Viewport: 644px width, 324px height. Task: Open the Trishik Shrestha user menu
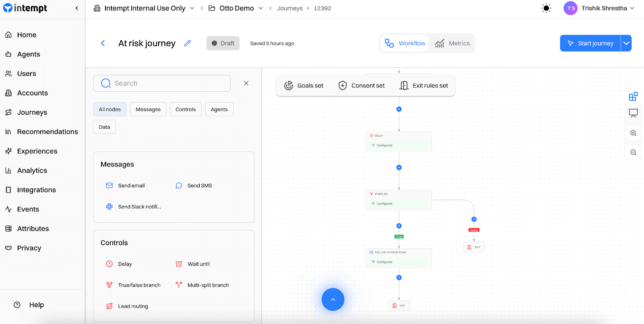point(608,8)
